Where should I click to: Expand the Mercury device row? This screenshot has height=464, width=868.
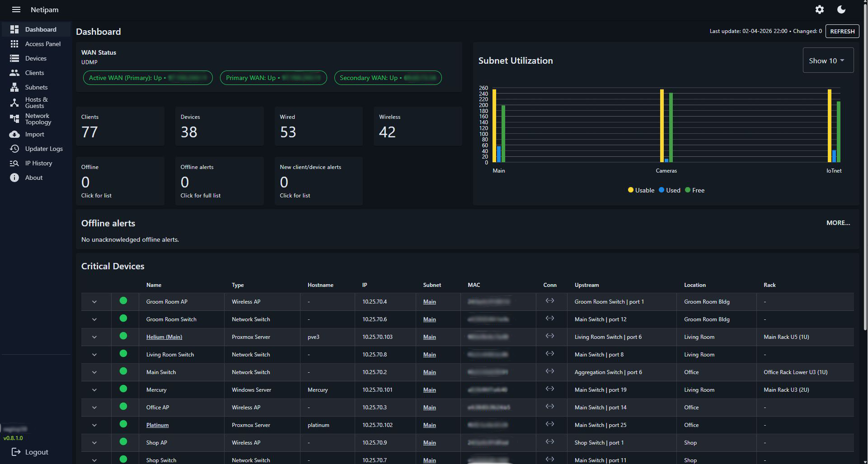pyautogui.click(x=94, y=390)
